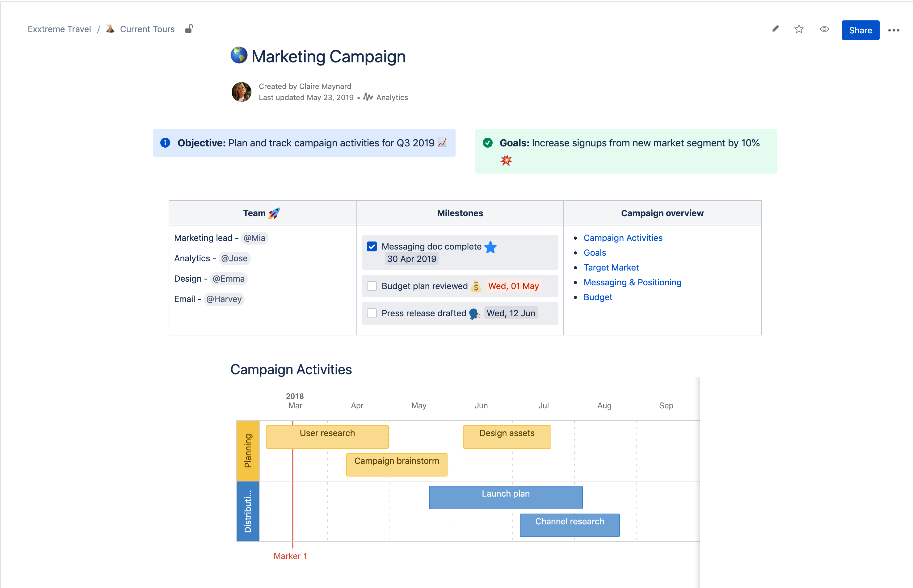Click the User research Gantt bar
The image size is (913, 588).
pyautogui.click(x=327, y=434)
